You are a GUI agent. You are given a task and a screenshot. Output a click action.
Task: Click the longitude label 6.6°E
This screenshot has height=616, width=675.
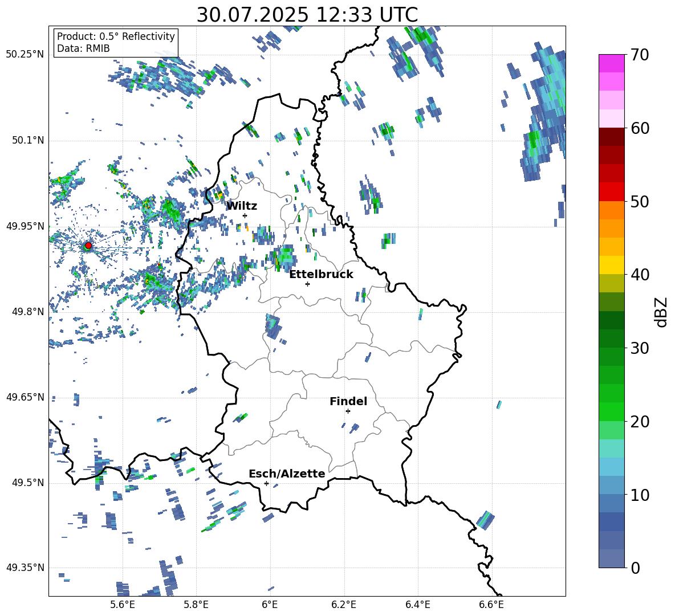pyautogui.click(x=491, y=605)
